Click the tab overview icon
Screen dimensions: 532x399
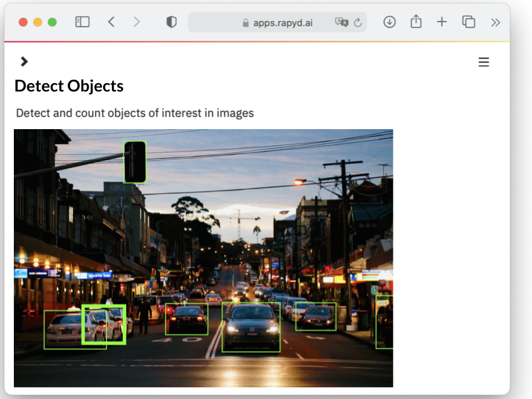click(x=468, y=22)
